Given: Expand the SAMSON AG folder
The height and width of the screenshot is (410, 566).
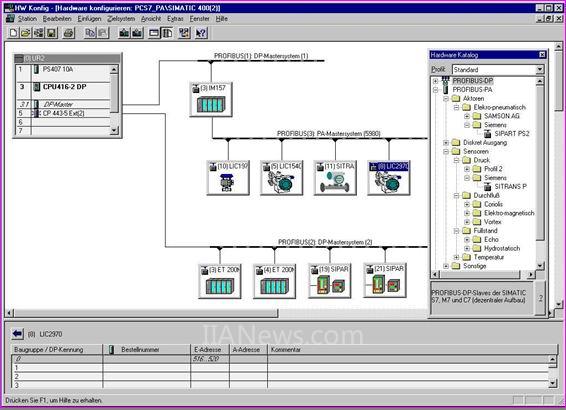Looking at the screenshot, I should point(467,116).
